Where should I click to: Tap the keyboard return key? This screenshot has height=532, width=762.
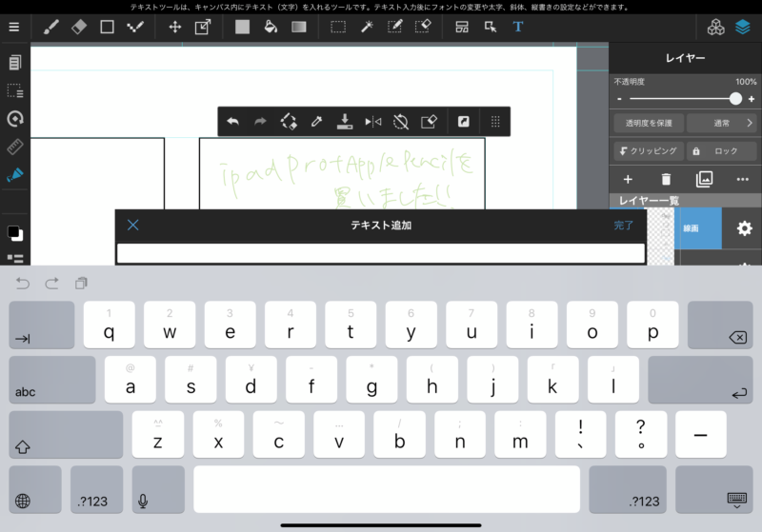click(700, 380)
